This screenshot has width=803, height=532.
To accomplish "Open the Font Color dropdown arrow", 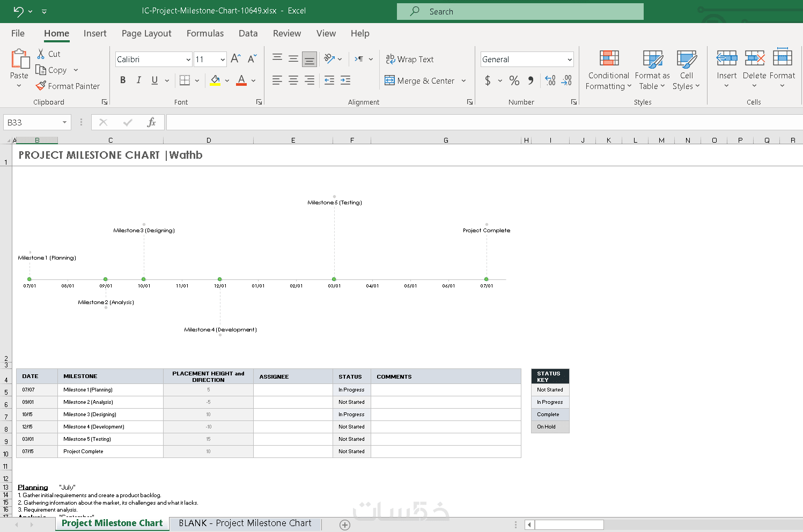I will 254,81.
